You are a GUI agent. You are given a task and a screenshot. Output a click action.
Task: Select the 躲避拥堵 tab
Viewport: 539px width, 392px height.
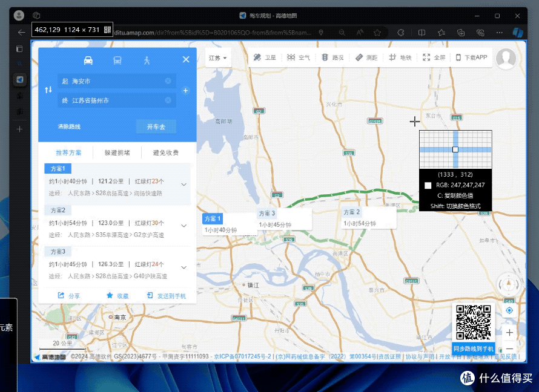coord(117,153)
